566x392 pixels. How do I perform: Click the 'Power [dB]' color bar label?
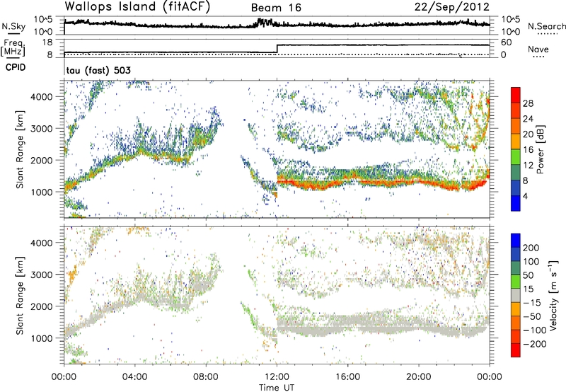[541, 149]
